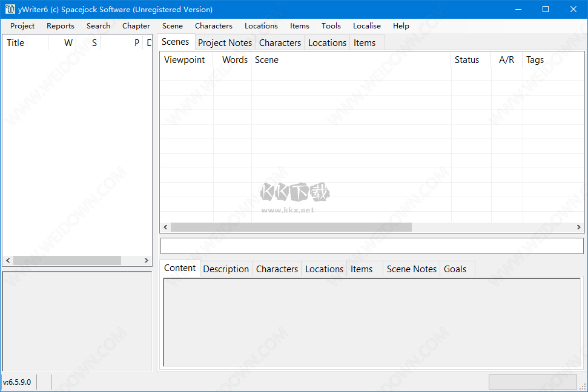This screenshot has height=392, width=588.
Task: Open the Scene Notes tab
Action: click(x=411, y=269)
